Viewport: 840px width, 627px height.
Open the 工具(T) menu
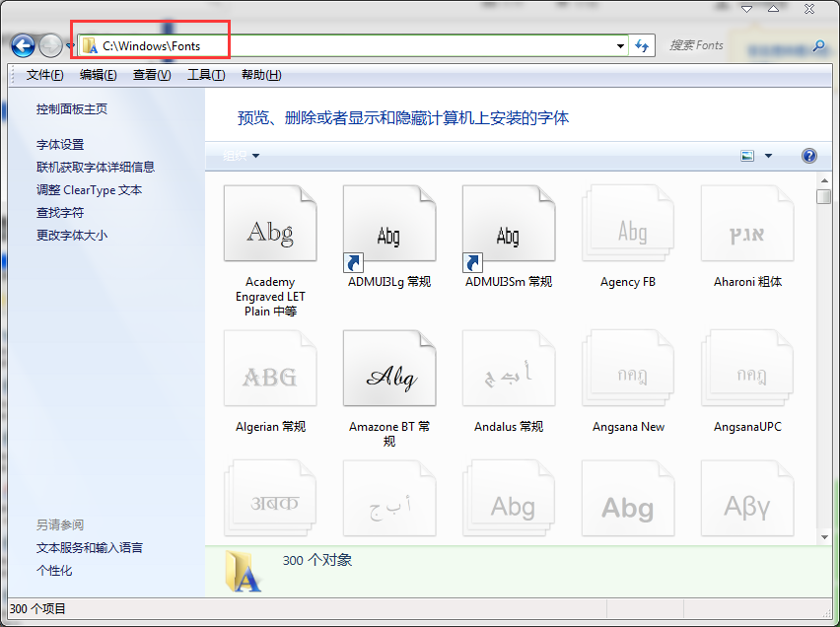[206, 75]
